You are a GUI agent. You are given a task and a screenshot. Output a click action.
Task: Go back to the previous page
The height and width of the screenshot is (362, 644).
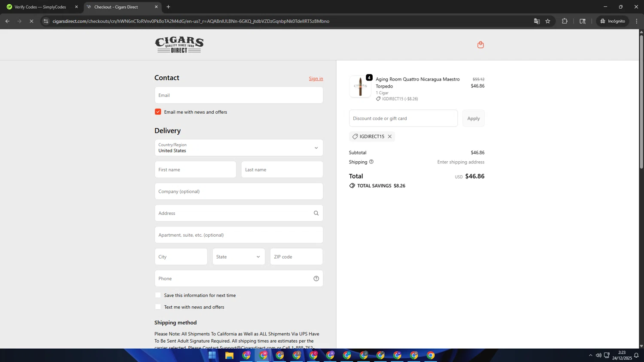click(7, 21)
